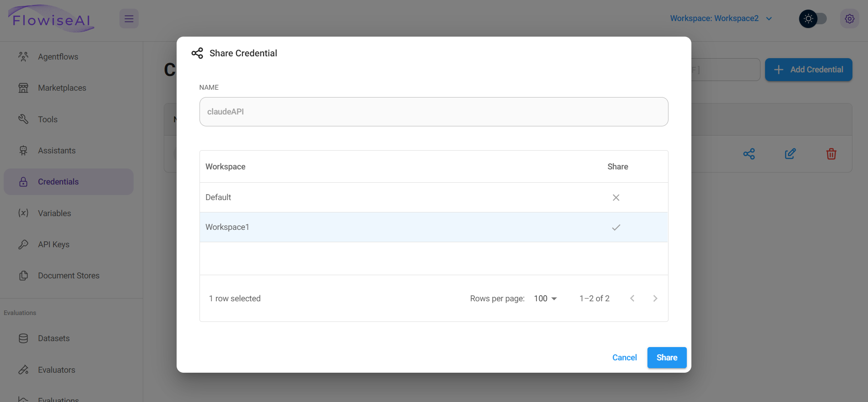868x402 pixels.
Task: Go to previous page arrow in table
Action: pos(632,299)
